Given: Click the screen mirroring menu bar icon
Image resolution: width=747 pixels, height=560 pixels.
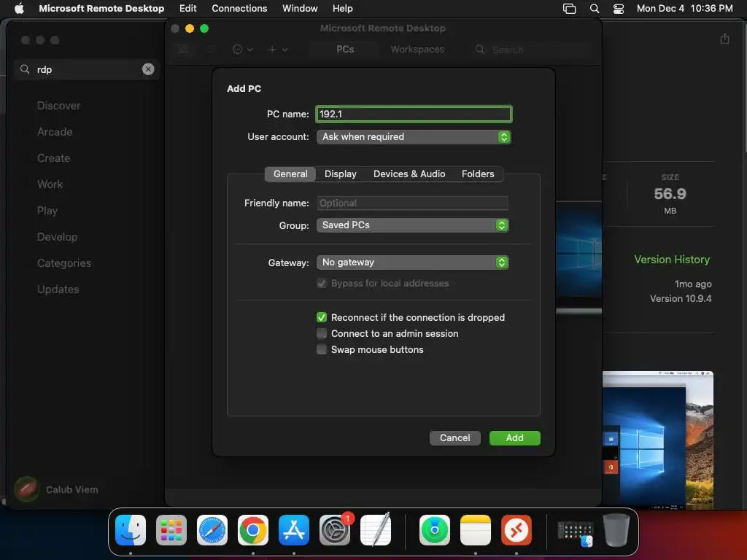Looking at the screenshot, I should click(569, 8).
